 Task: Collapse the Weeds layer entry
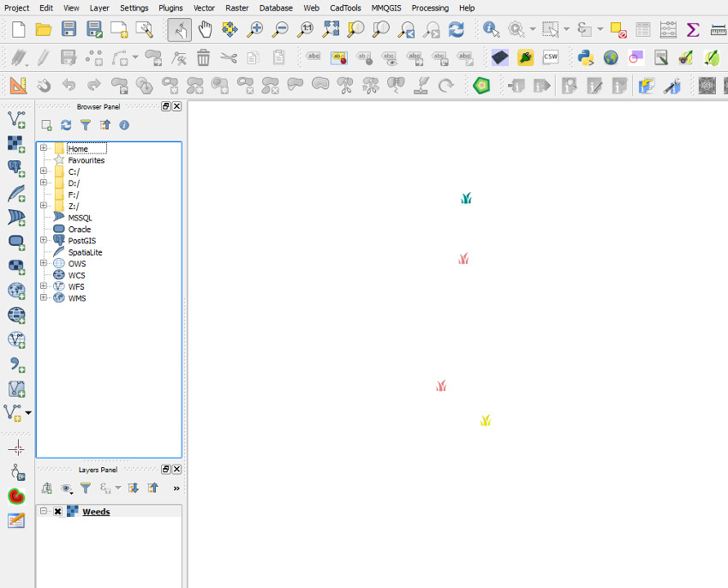pyautogui.click(x=44, y=511)
